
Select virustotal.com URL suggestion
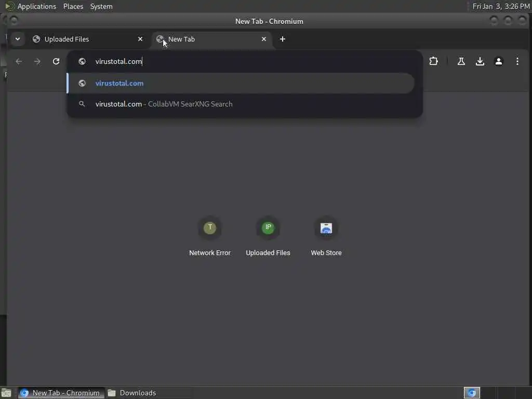point(241,83)
